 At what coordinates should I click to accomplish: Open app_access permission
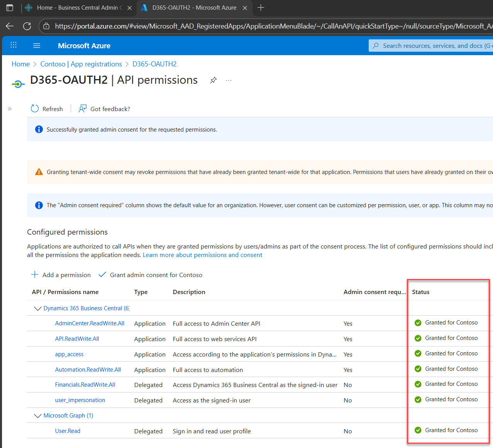(x=69, y=354)
